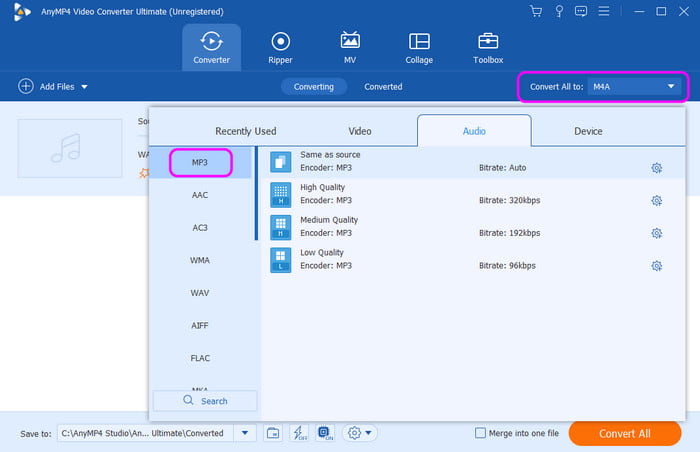Select the Same as source preset icon
700x452 pixels.
[x=280, y=162]
